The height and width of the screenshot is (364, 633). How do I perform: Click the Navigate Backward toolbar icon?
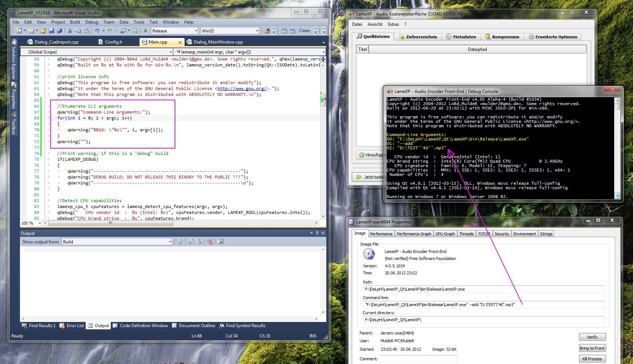pos(123,31)
